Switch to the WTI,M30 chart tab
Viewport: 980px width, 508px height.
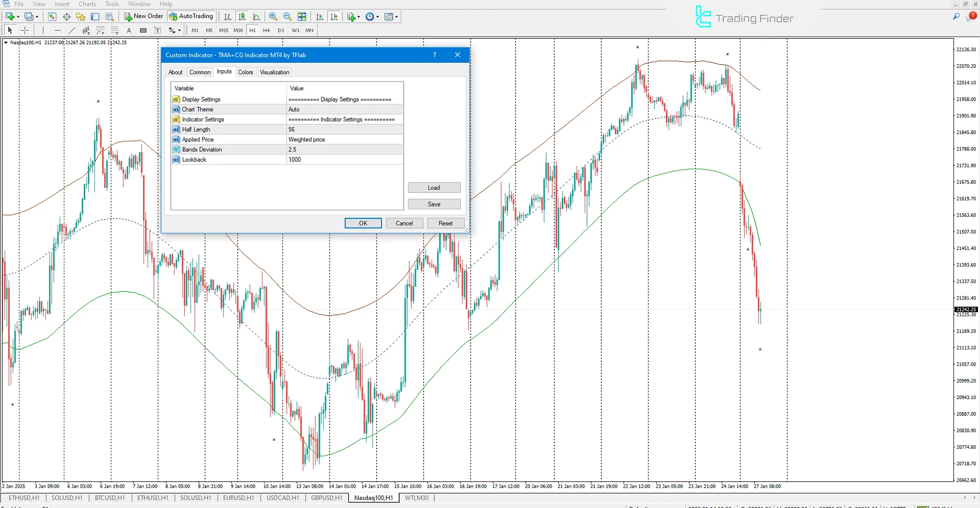point(416,498)
